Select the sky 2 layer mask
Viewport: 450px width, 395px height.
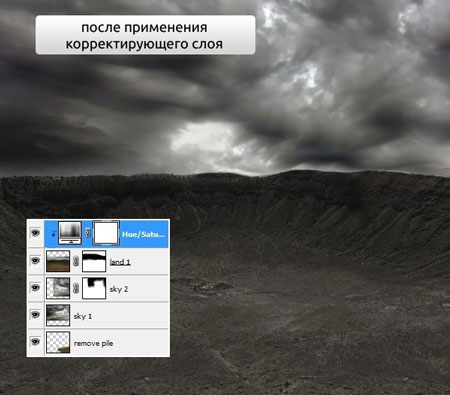[x=94, y=288]
